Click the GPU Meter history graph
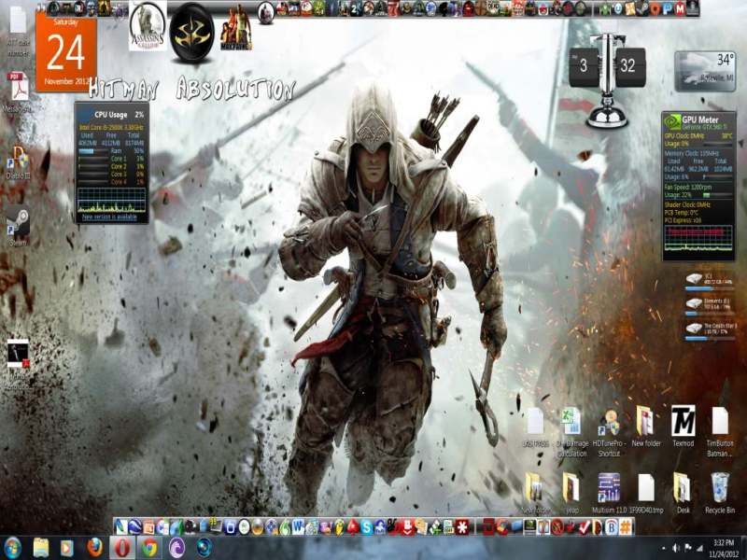This screenshot has height=560, width=747. tap(698, 238)
